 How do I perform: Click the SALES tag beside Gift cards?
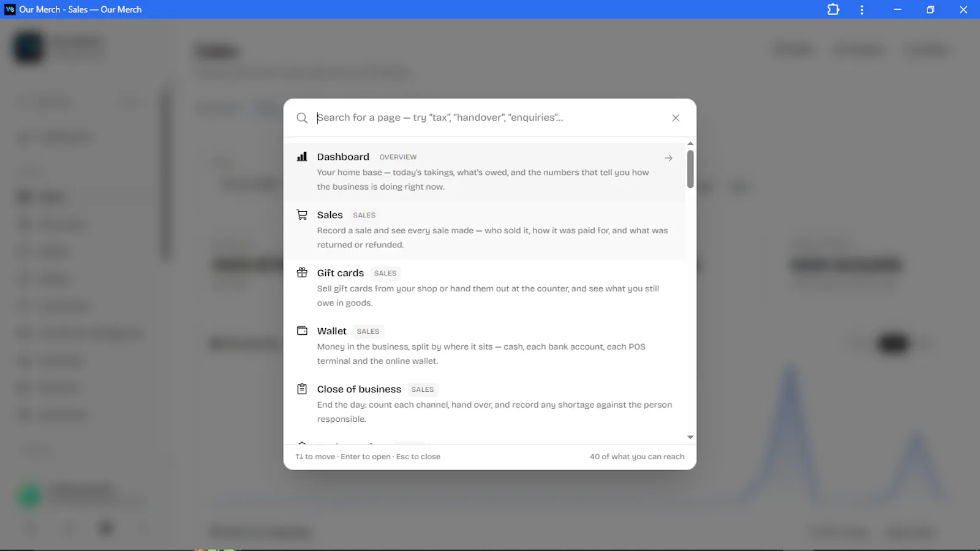[385, 274]
